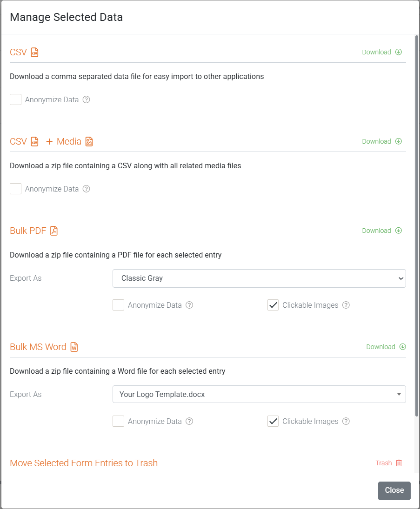
Task: Click download arrow icon for Bulk PDF
Action: [x=399, y=231]
